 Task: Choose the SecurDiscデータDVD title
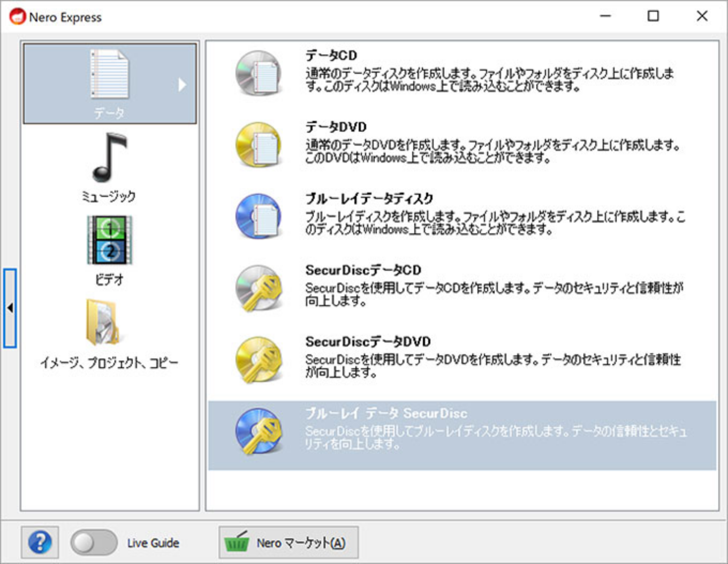point(368,341)
